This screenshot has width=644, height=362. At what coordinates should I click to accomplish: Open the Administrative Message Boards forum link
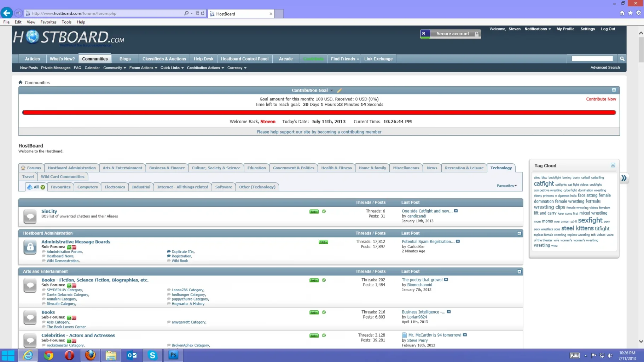[76, 242]
